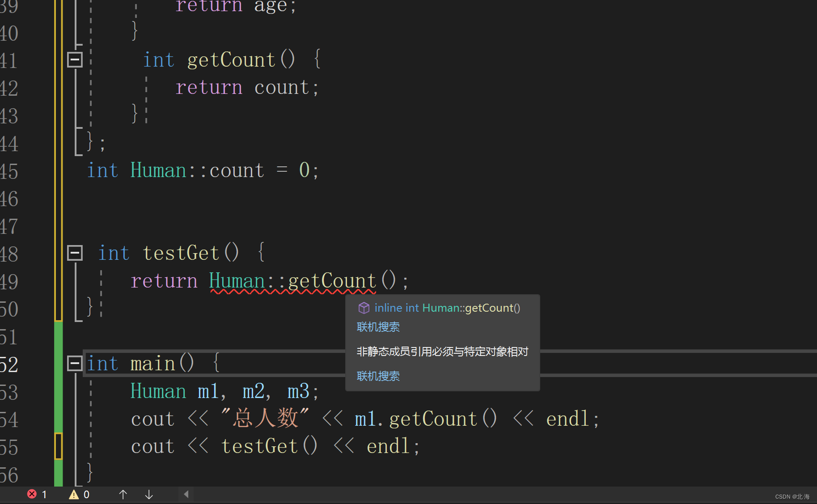This screenshot has width=817, height=504.
Task: Click the down arrow to jump to next issue
Action: click(148, 494)
